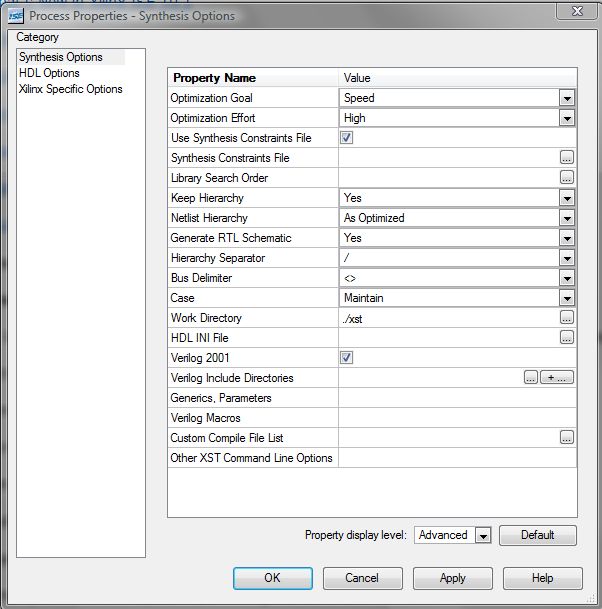Select Synthesis Options category

(x=61, y=57)
